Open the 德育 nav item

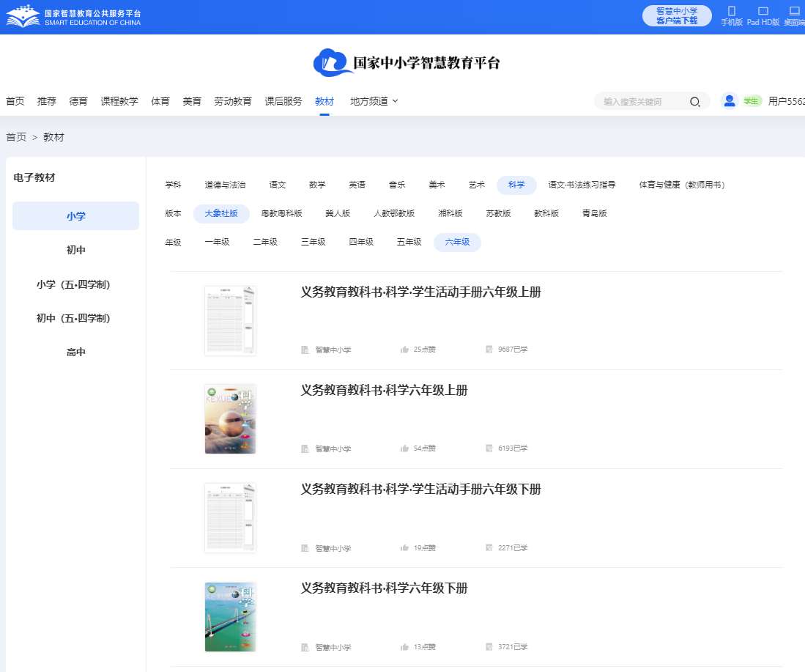tap(78, 101)
